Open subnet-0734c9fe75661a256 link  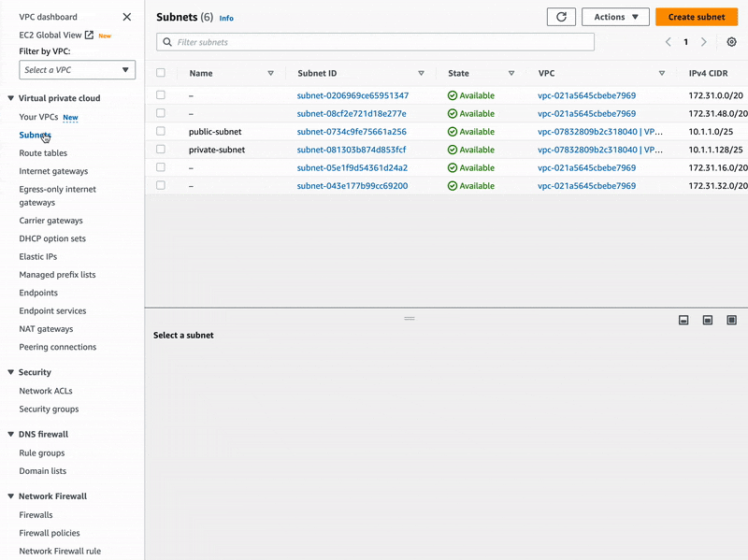click(352, 132)
